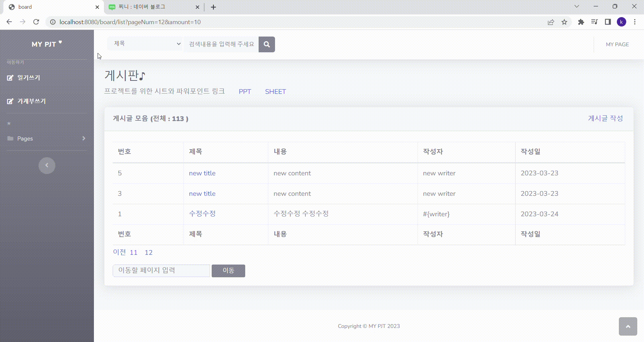View site information icon in address bar
The image size is (644, 342).
[53, 22]
